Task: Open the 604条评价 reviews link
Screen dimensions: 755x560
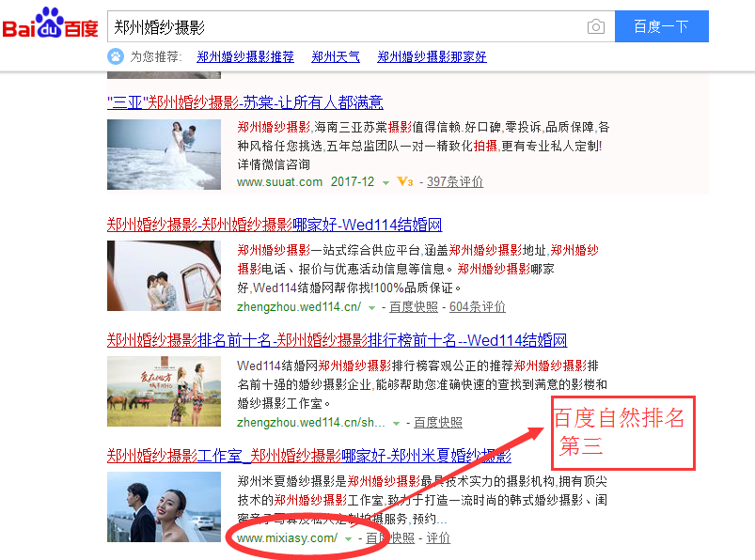Action: click(478, 307)
